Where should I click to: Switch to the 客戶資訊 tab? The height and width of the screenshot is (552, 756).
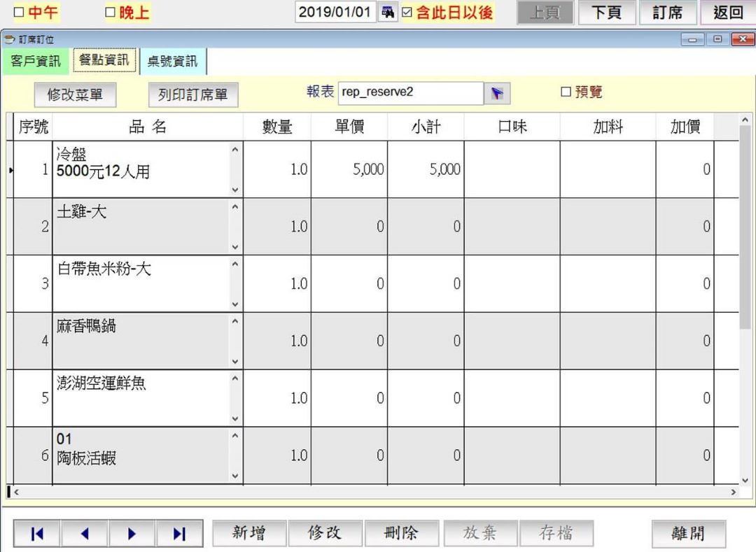click(36, 61)
